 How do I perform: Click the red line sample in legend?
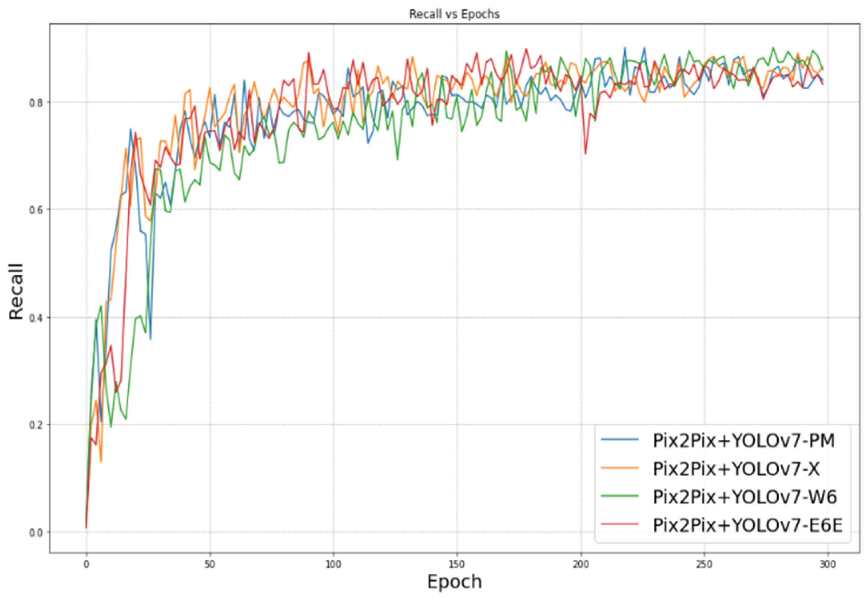(x=620, y=524)
